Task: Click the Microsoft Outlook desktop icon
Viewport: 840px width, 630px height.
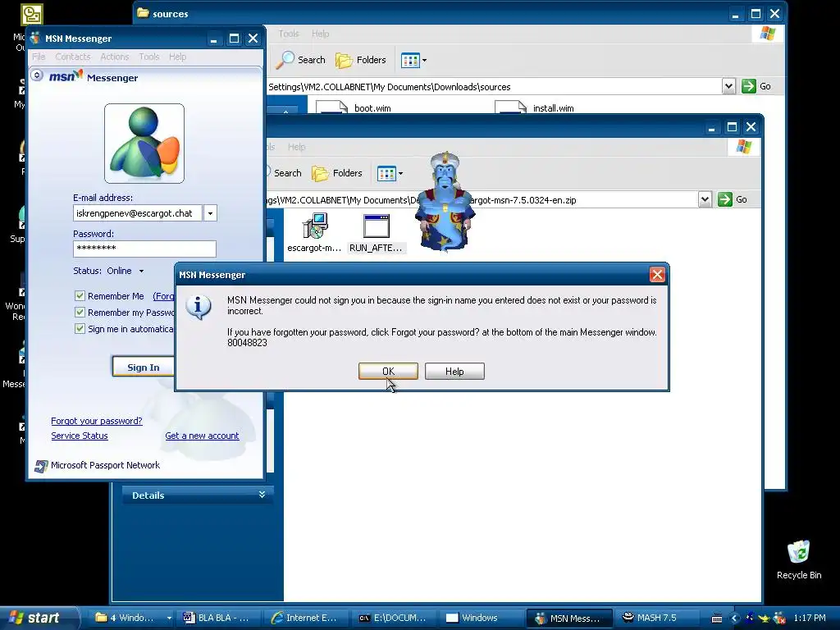Action: (x=30, y=15)
